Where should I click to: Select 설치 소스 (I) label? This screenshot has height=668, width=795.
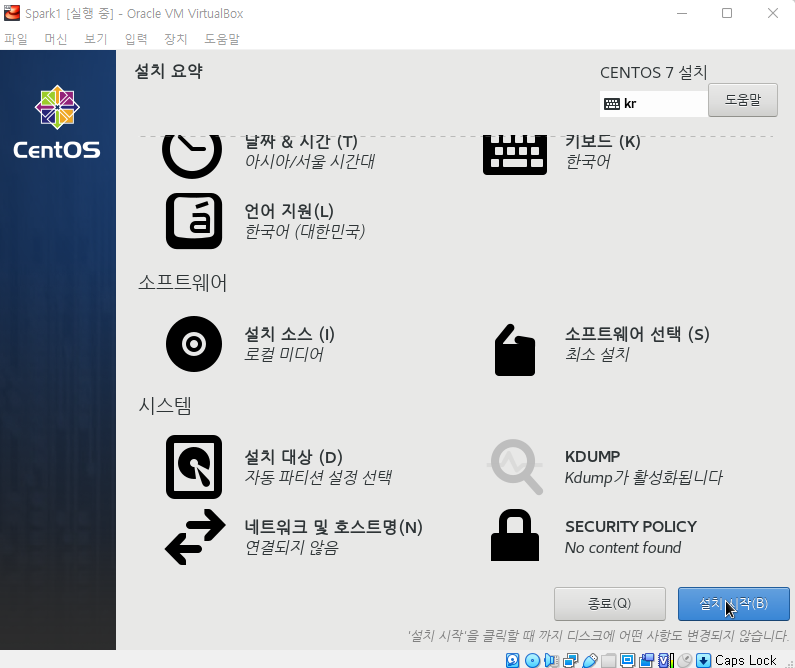tap(290, 334)
